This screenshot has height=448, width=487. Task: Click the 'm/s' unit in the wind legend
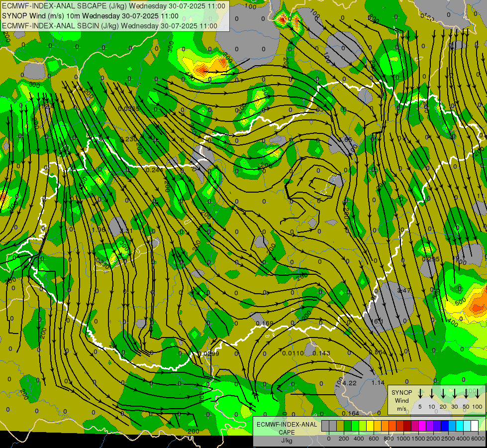coord(401,409)
